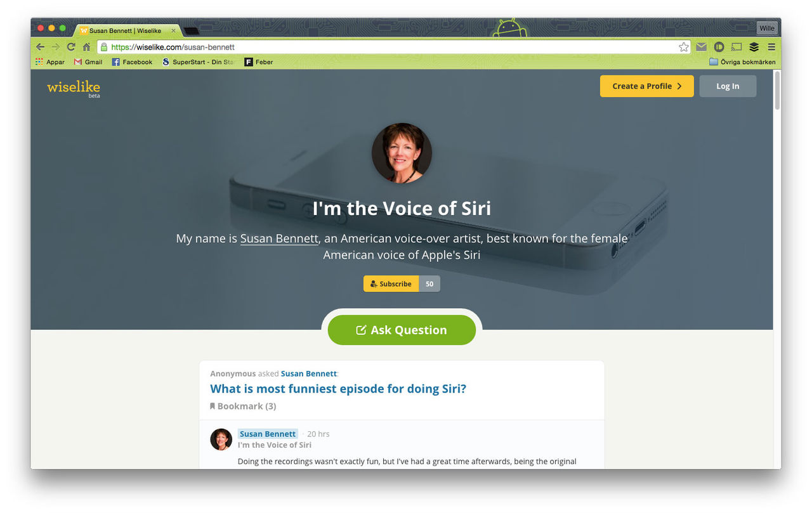Go to browser home icon

point(87,47)
